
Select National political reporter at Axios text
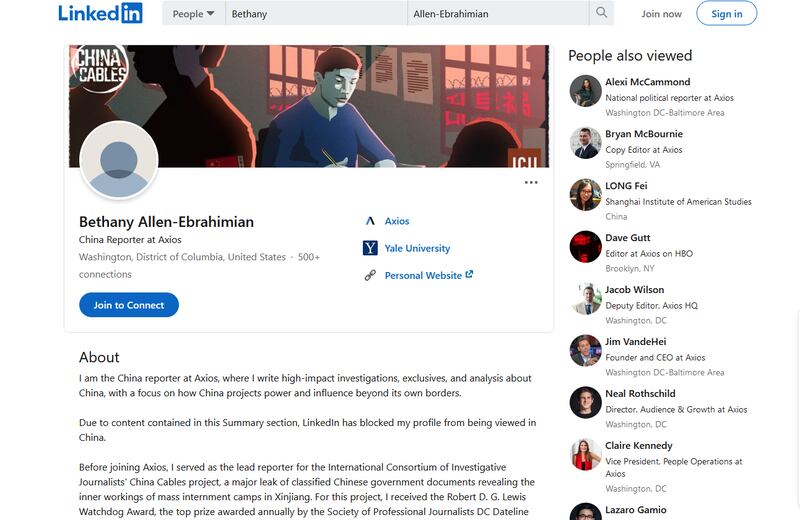coord(669,98)
